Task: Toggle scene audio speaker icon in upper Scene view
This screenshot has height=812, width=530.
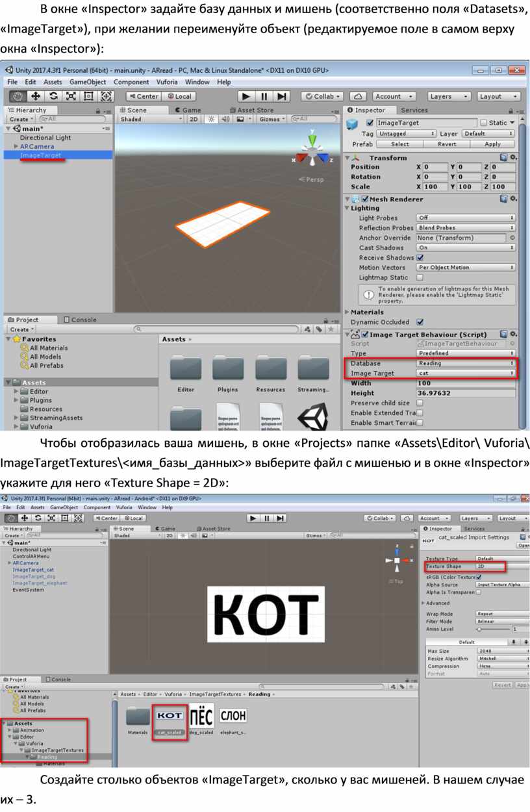Action: click(x=225, y=119)
